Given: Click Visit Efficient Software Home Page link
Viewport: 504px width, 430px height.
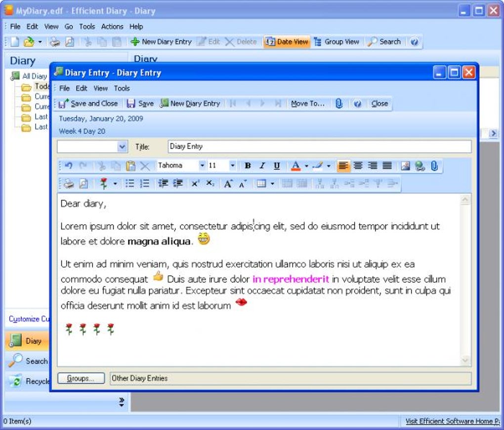Looking at the screenshot, I should pyautogui.click(x=453, y=421).
